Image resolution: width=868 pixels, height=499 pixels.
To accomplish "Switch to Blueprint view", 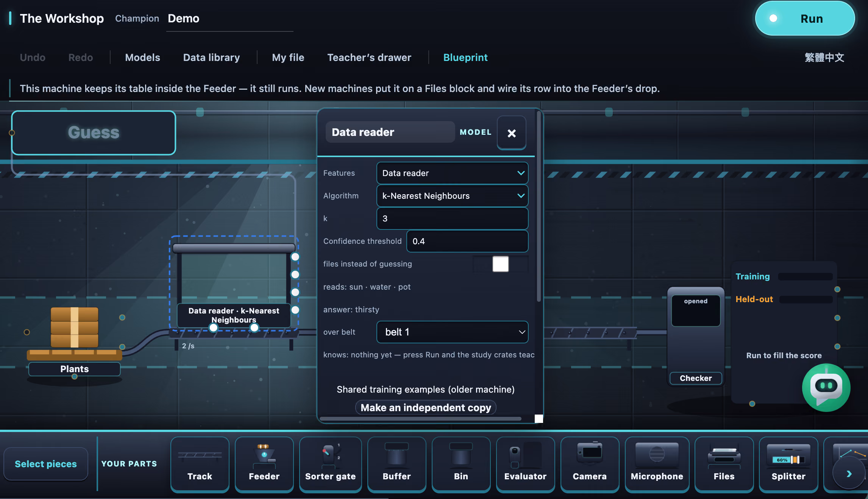I will coord(465,58).
